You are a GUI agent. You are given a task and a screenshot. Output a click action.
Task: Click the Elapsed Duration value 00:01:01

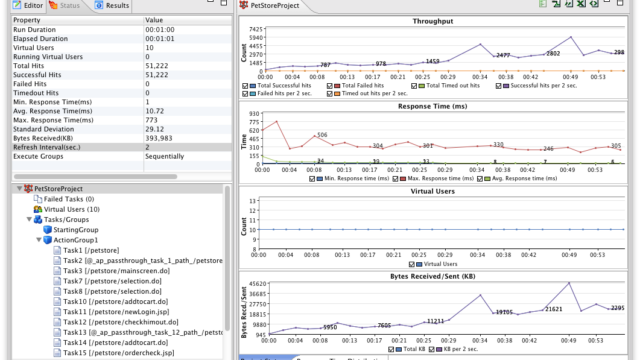(x=160, y=39)
